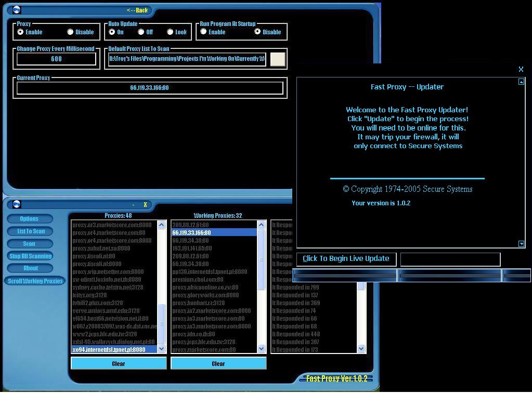Click the Change Proxy Every Millisecond field
The width and height of the screenshot is (532, 393).
point(57,59)
